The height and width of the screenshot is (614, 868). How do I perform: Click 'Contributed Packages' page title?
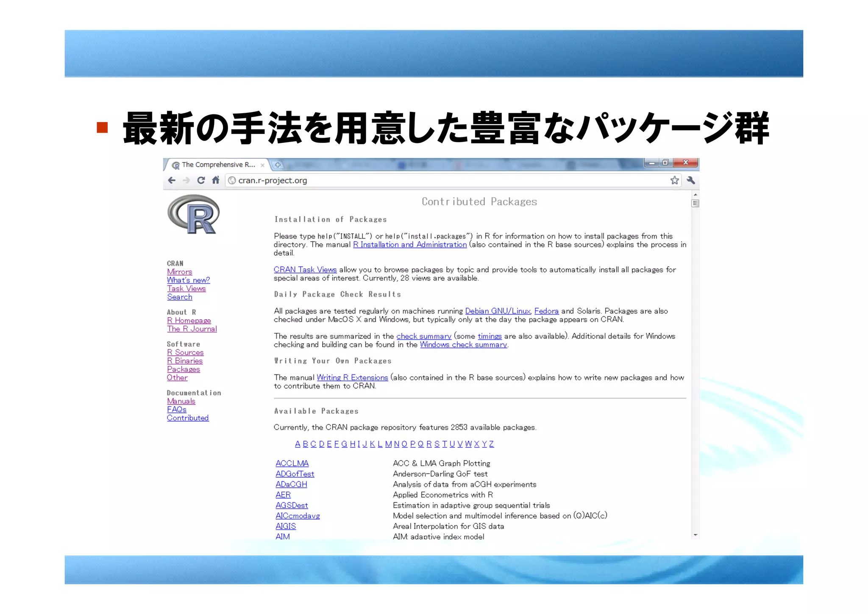coord(479,202)
